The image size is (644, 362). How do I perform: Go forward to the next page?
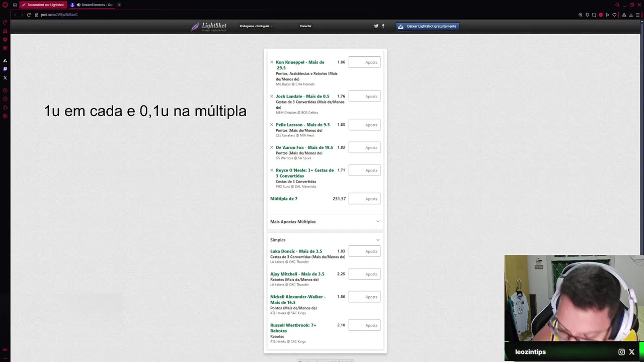[x=22, y=15]
